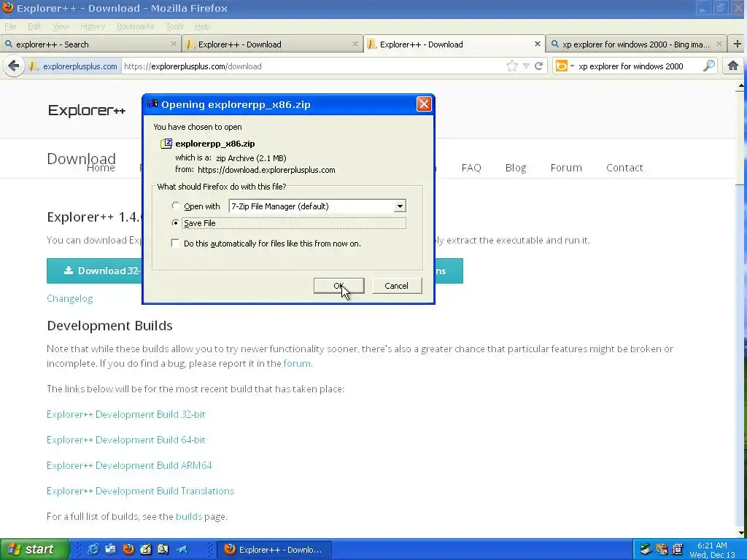Image resolution: width=747 pixels, height=560 pixels.
Task: Open the Blog navigation link
Action: pyautogui.click(x=516, y=168)
